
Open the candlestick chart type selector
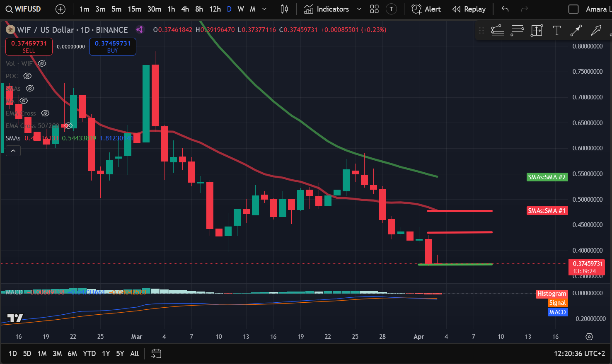[284, 9]
